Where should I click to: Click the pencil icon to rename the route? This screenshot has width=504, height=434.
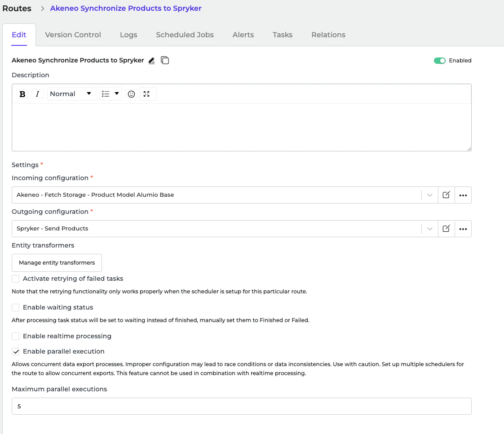(152, 61)
